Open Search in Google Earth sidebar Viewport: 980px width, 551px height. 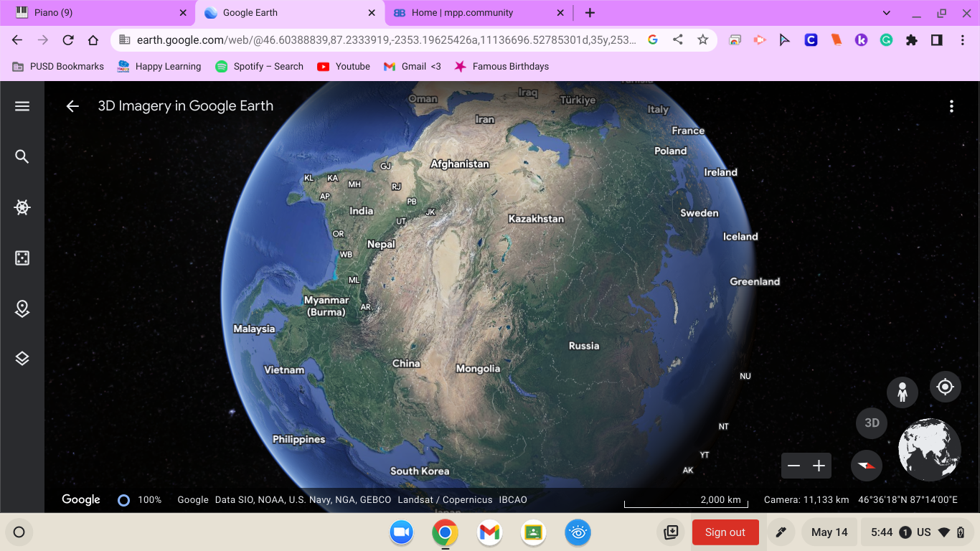coord(22,156)
